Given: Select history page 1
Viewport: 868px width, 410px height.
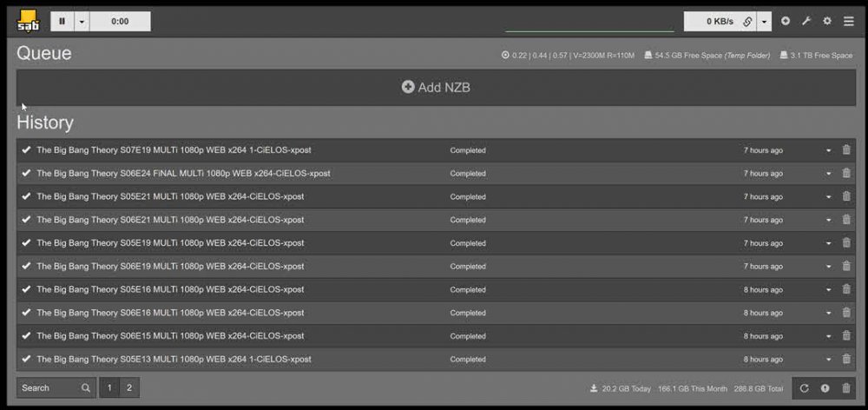Looking at the screenshot, I should pyautogui.click(x=109, y=387).
